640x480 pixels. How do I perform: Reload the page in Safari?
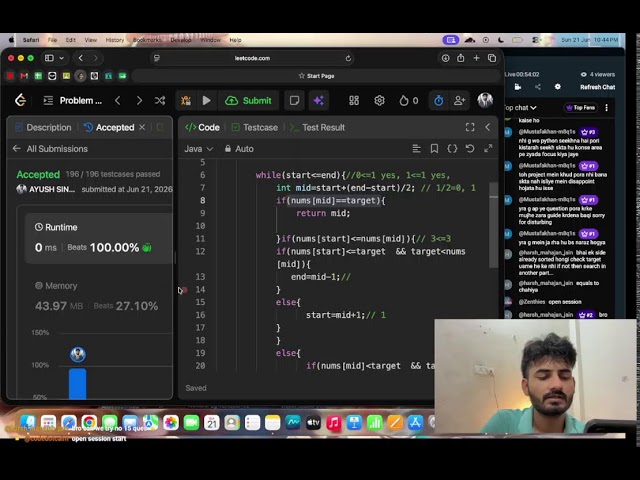[348, 58]
